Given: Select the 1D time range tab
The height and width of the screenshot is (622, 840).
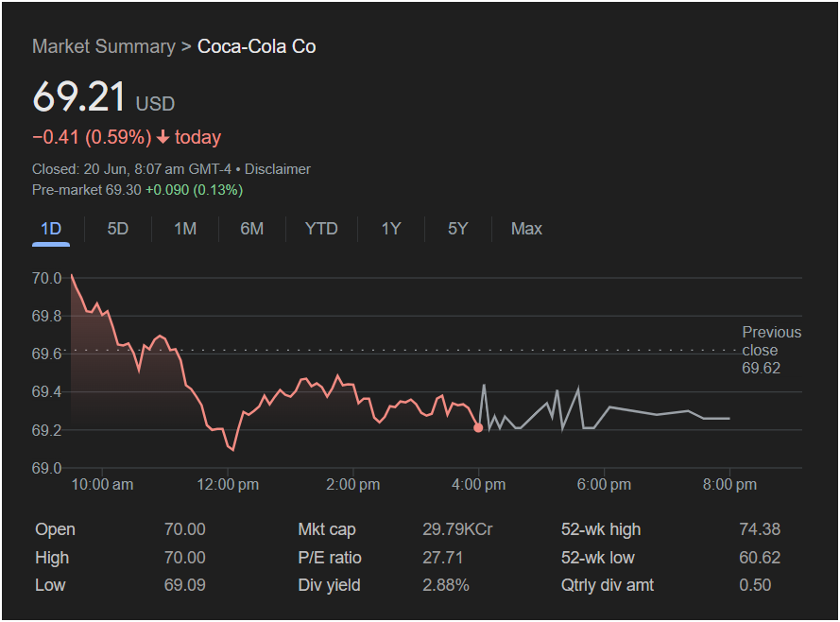Looking at the screenshot, I should (51, 230).
